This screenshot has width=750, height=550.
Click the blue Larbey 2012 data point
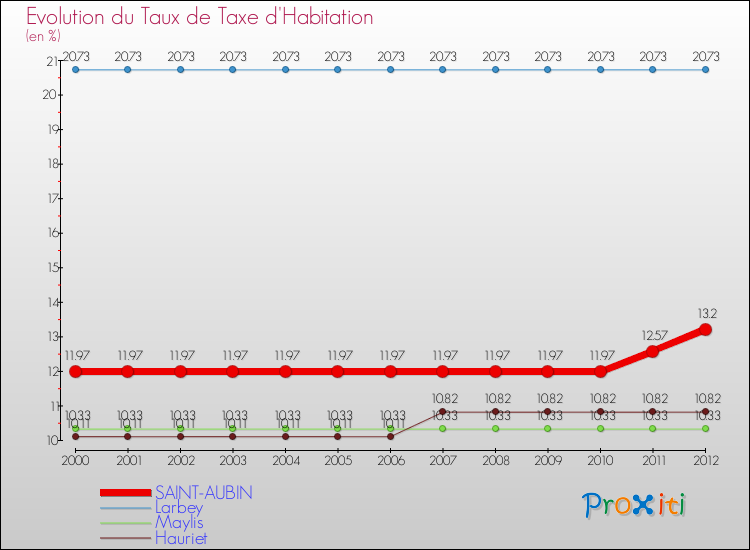[705, 70]
